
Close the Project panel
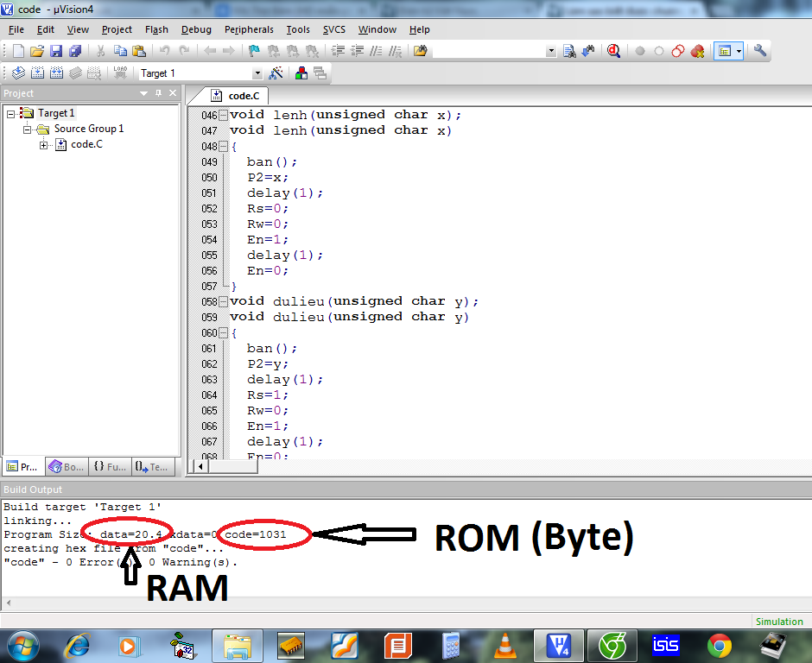point(173,93)
